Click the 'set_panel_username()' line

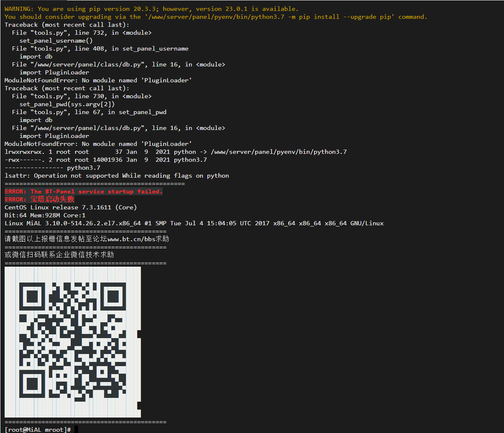pyautogui.click(x=56, y=41)
